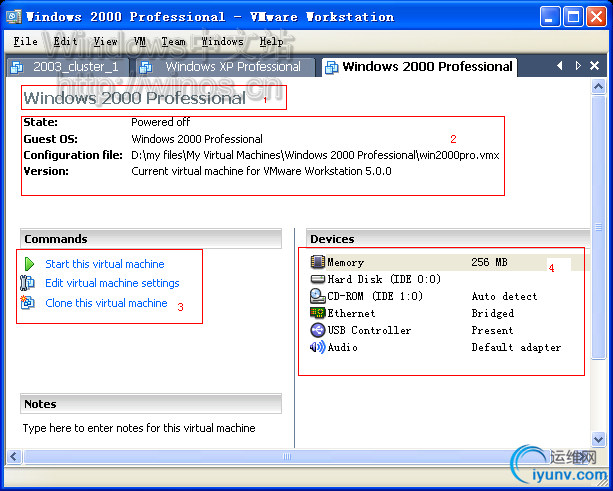Open the Windows menu
Screen dimensions: 613x491
(x=222, y=41)
